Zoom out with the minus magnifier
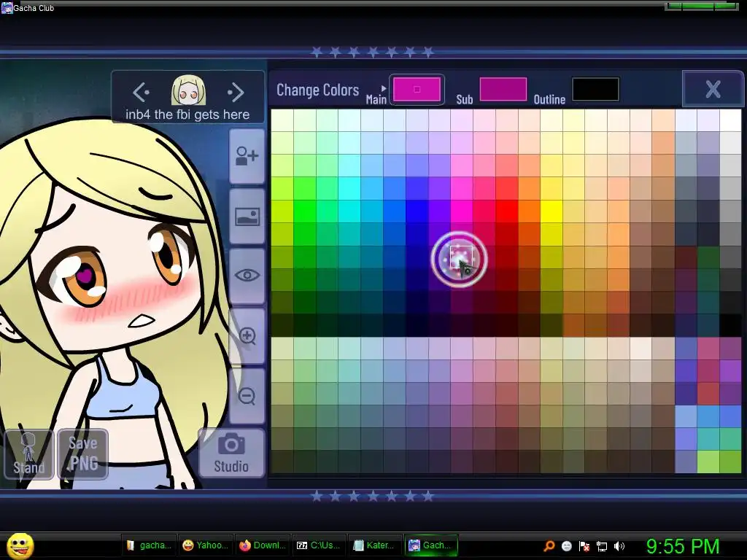 pyautogui.click(x=247, y=396)
